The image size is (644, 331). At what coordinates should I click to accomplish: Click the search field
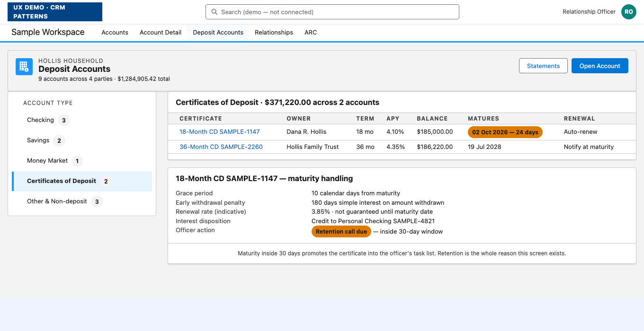click(332, 12)
